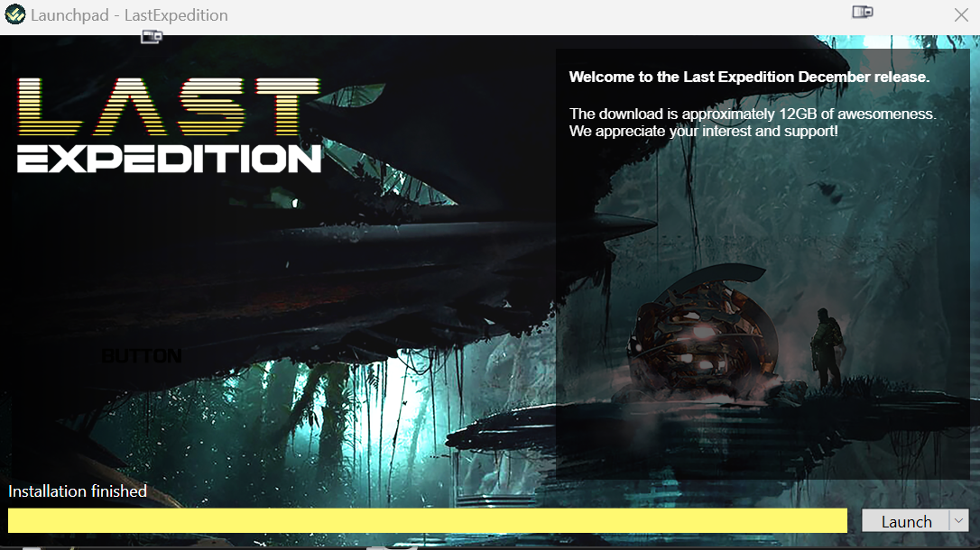Image resolution: width=980 pixels, height=550 pixels.
Task: Click the "approximately 12GB of awesomeness" line
Action: point(753,114)
